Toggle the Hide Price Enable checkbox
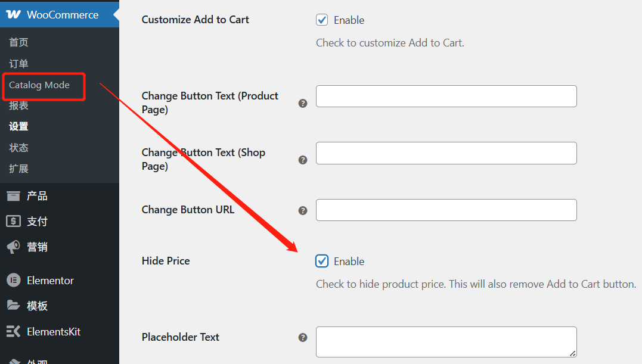 point(322,261)
